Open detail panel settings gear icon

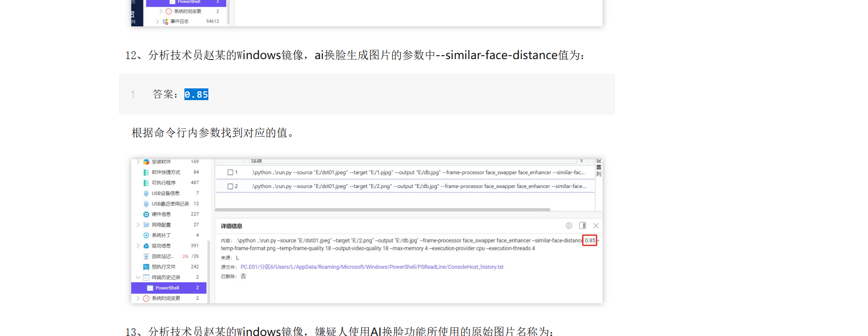[x=569, y=226]
